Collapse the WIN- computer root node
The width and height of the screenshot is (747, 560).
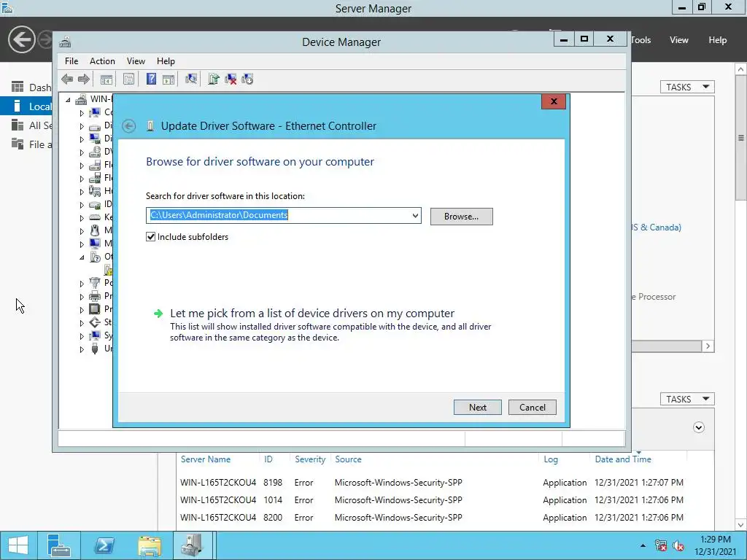(68, 99)
